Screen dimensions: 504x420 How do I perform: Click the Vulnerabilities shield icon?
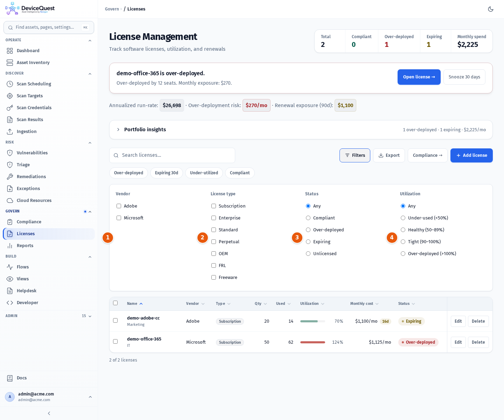point(10,153)
